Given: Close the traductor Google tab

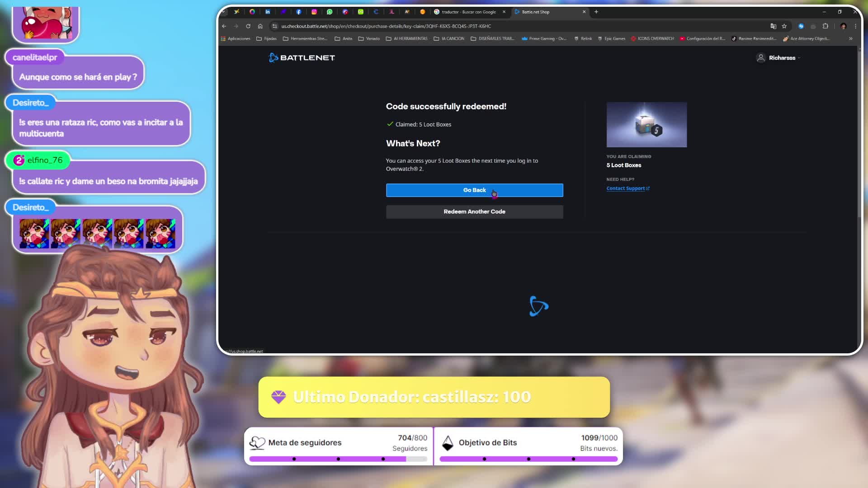Looking at the screenshot, I should tap(504, 12).
